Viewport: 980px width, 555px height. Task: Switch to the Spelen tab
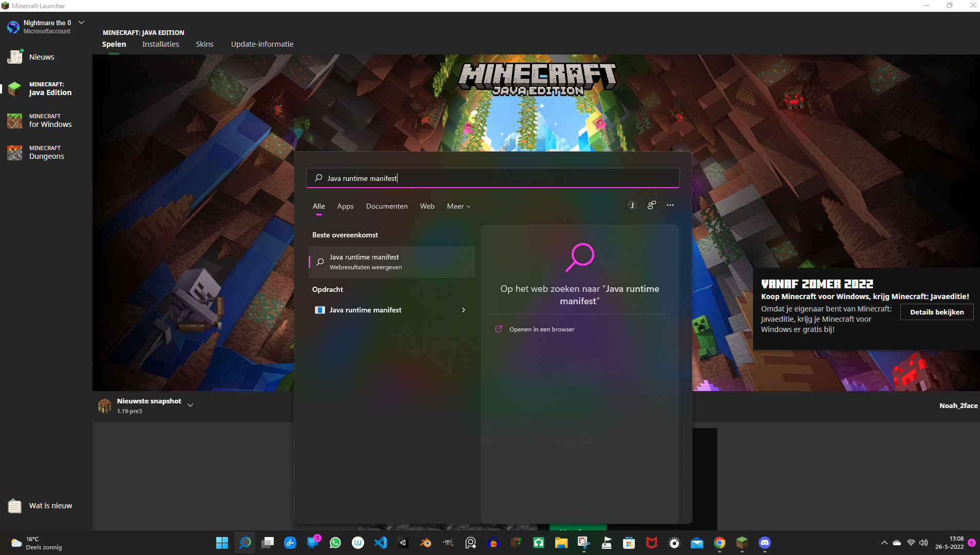(114, 44)
